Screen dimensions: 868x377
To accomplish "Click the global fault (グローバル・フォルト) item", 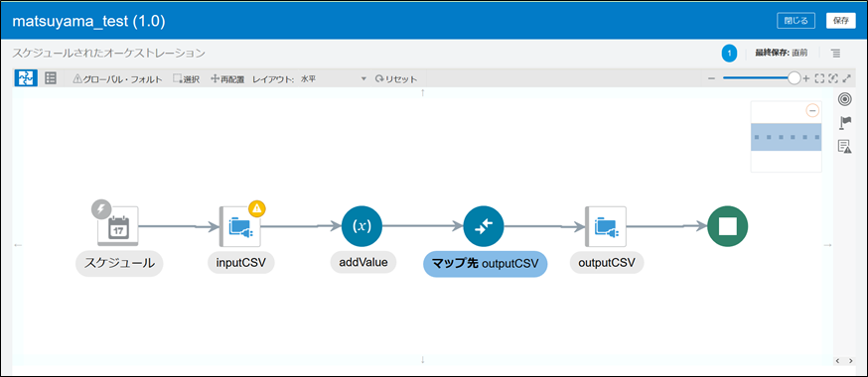I will tap(118, 79).
